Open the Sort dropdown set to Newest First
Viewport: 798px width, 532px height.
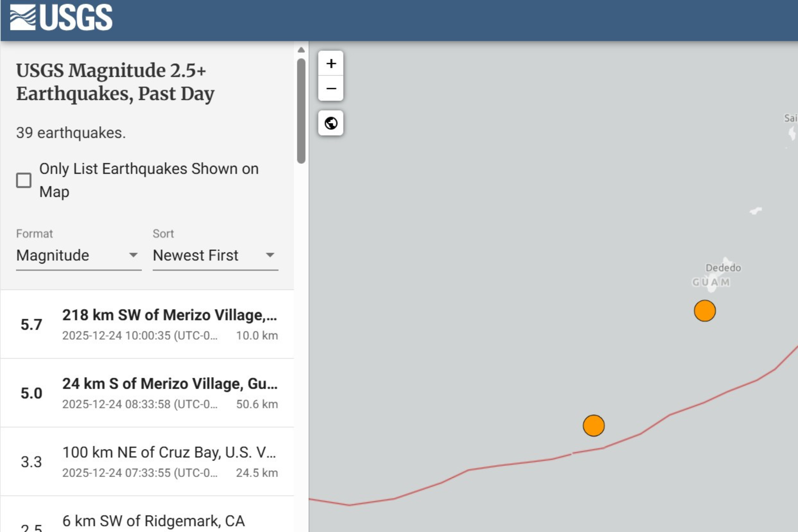pos(215,255)
